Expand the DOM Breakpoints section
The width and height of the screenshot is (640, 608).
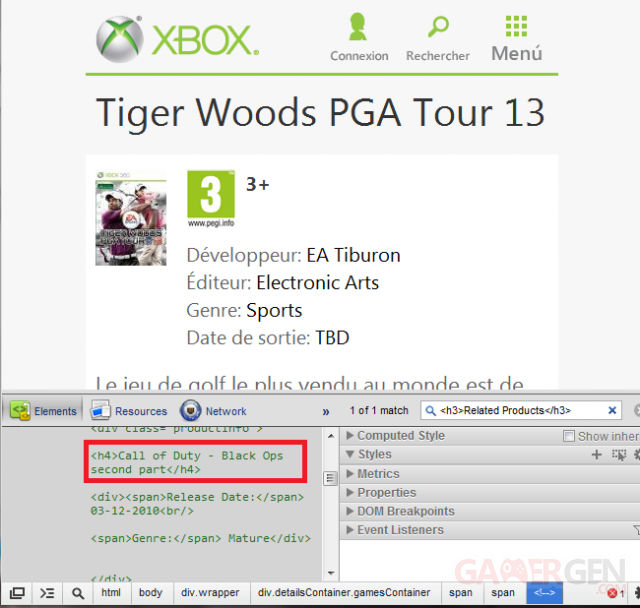350,511
